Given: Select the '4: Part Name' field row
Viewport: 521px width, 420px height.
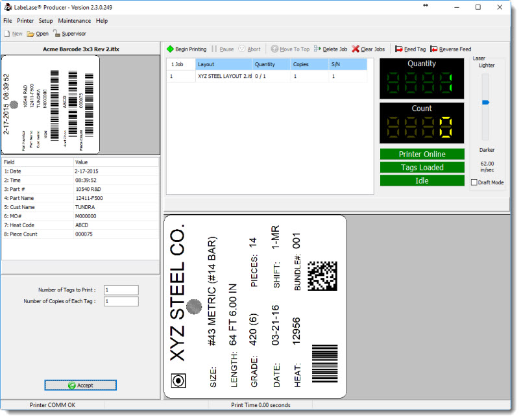Looking at the screenshot, I should (80, 198).
